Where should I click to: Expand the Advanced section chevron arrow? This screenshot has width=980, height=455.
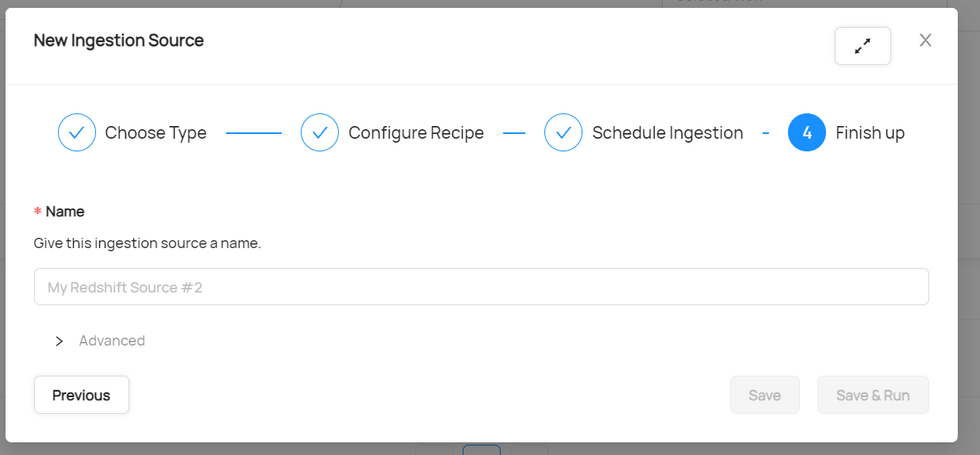(x=60, y=341)
